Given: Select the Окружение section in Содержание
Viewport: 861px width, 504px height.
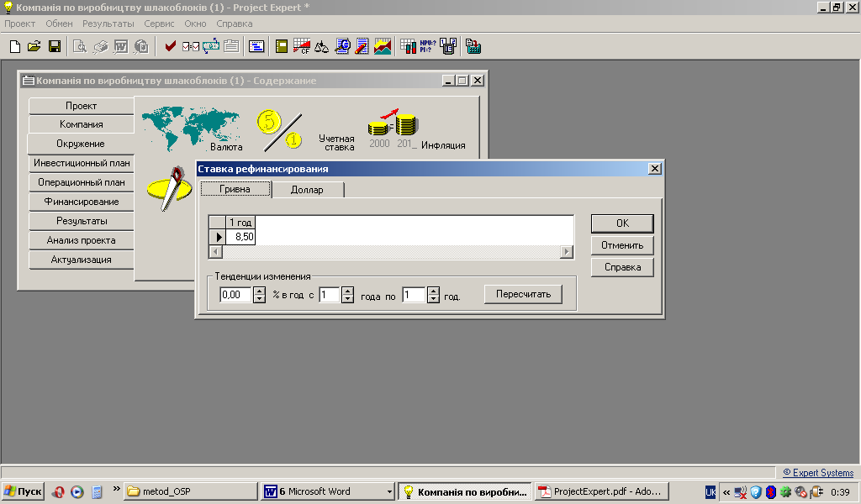Looking at the screenshot, I should tap(81, 144).
